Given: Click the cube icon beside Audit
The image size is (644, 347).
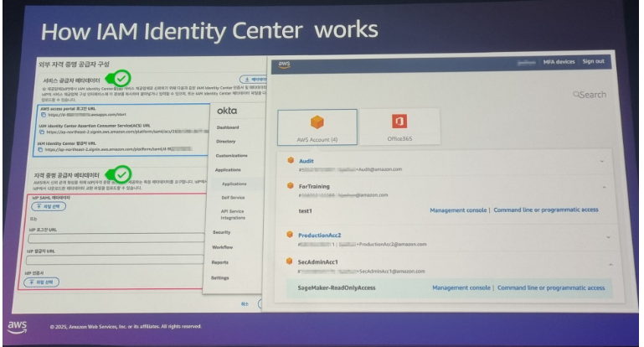Looking at the screenshot, I should [291, 160].
